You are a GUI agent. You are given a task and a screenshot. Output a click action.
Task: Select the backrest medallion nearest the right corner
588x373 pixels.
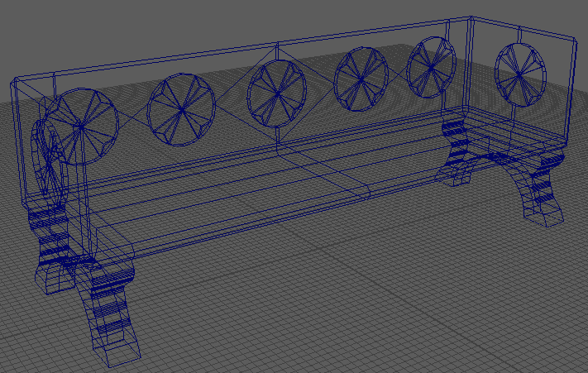[433, 64]
